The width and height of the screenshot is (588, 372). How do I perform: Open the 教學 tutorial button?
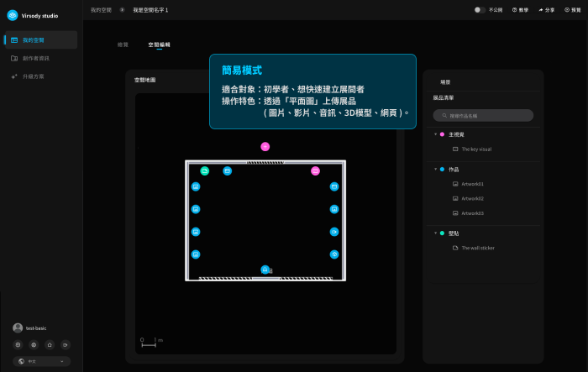[x=520, y=9]
